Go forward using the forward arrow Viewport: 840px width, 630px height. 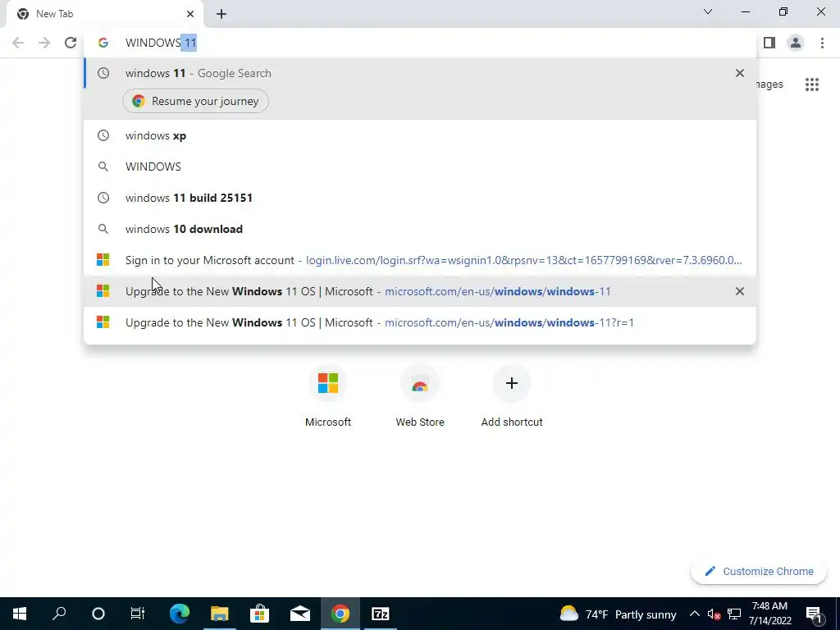coord(44,43)
